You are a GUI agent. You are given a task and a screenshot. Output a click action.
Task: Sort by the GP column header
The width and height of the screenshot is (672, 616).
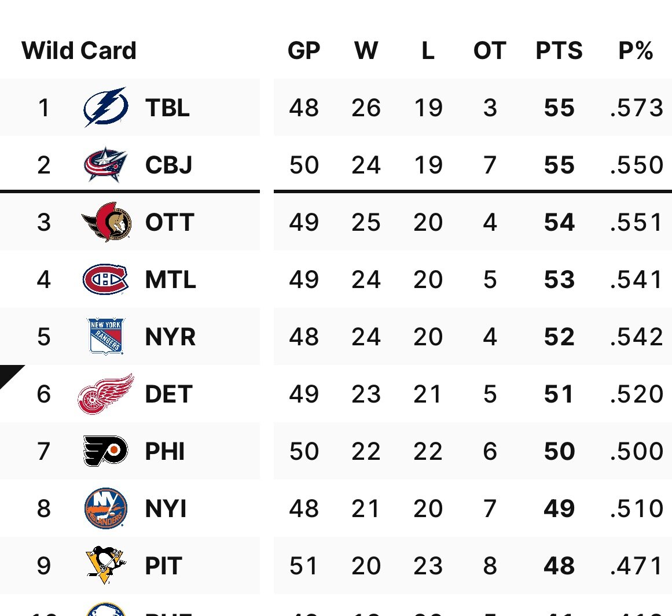tap(304, 51)
